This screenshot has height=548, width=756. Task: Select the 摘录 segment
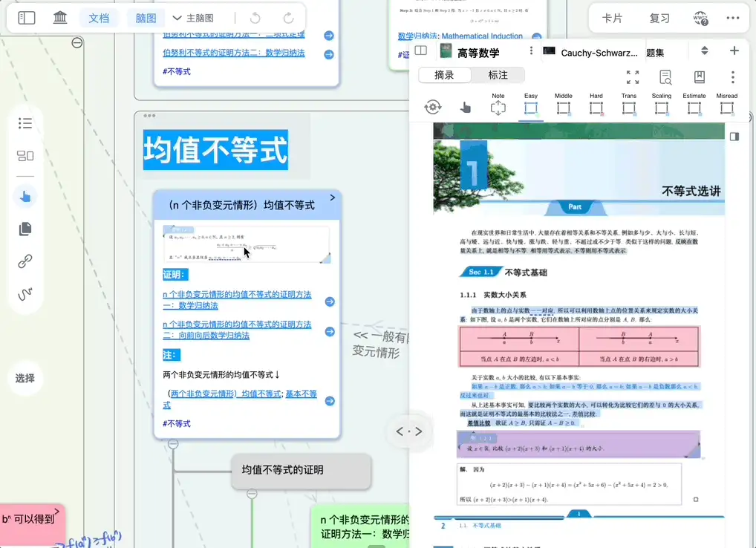[444, 75]
